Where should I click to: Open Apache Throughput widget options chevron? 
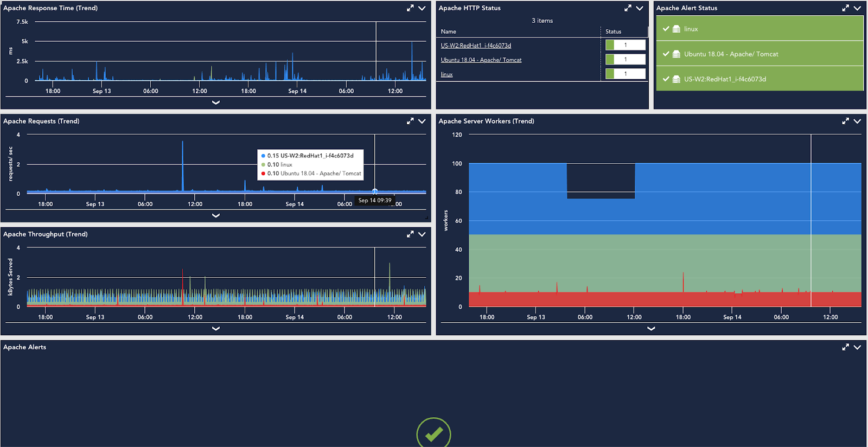(422, 234)
